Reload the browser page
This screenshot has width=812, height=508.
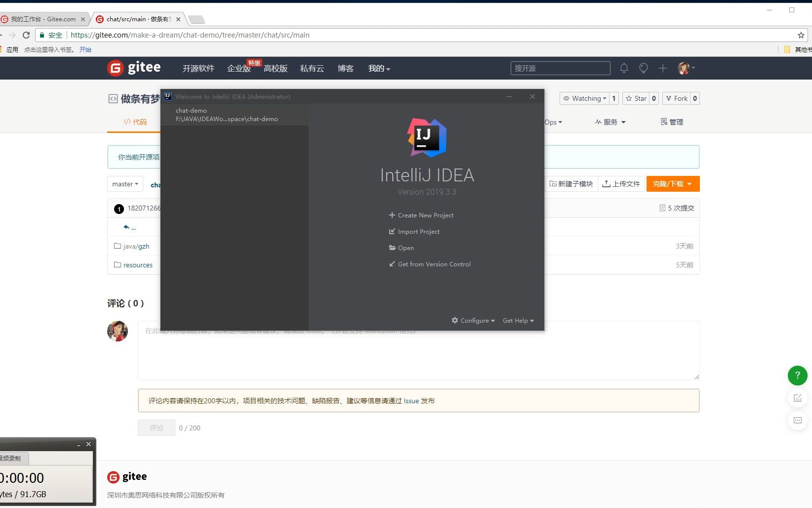click(x=26, y=35)
